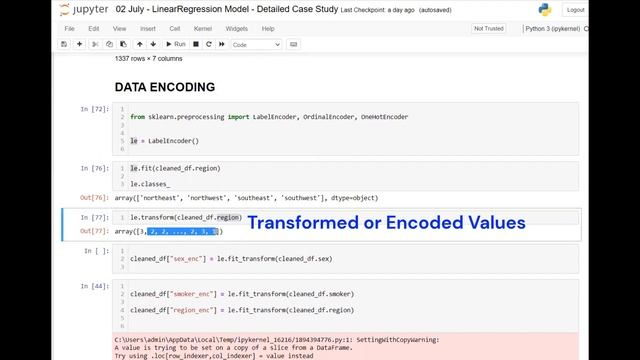Image resolution: width=640 pixels, height=360 pixels.
Task: Open the Kernel menu
Action: point(203,29)
